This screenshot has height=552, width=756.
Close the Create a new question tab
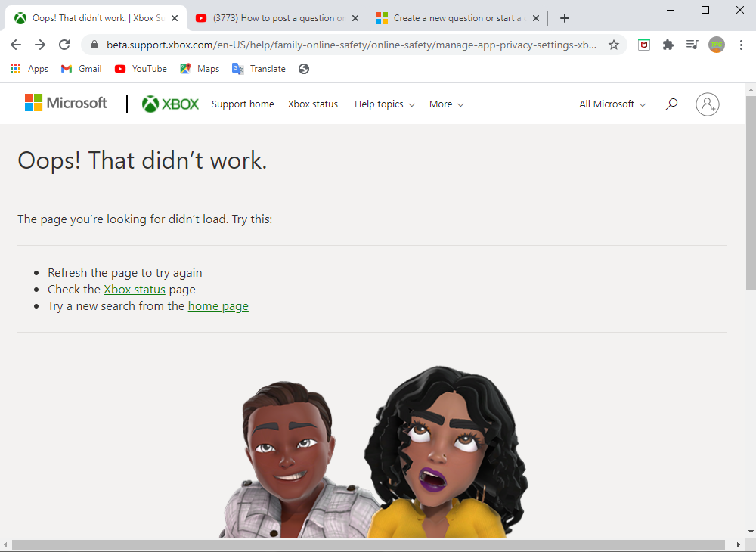536,18
